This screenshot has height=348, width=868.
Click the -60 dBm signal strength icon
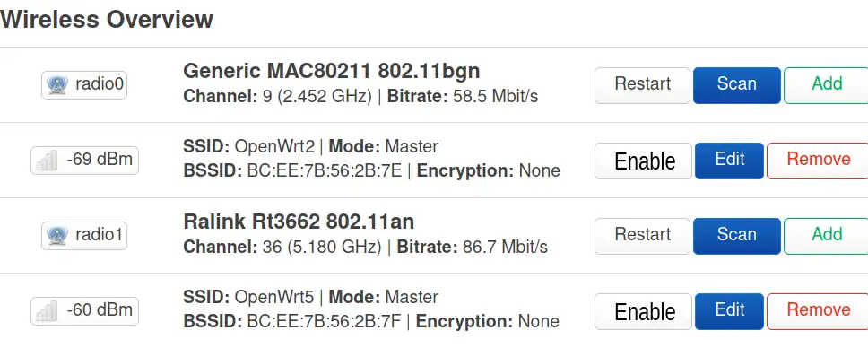pyautogui.click(x=46, y=311)
